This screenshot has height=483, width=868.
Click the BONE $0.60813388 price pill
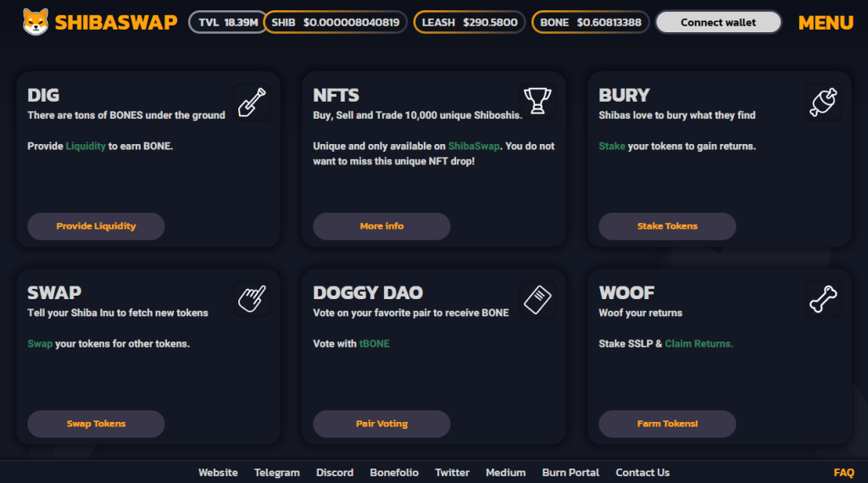pyautogui.click(x=590, y=22)
